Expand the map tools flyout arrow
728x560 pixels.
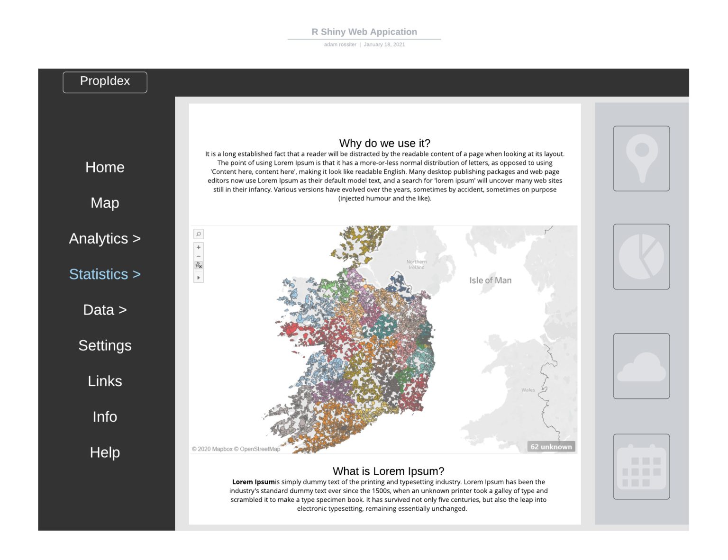point(199,278)
